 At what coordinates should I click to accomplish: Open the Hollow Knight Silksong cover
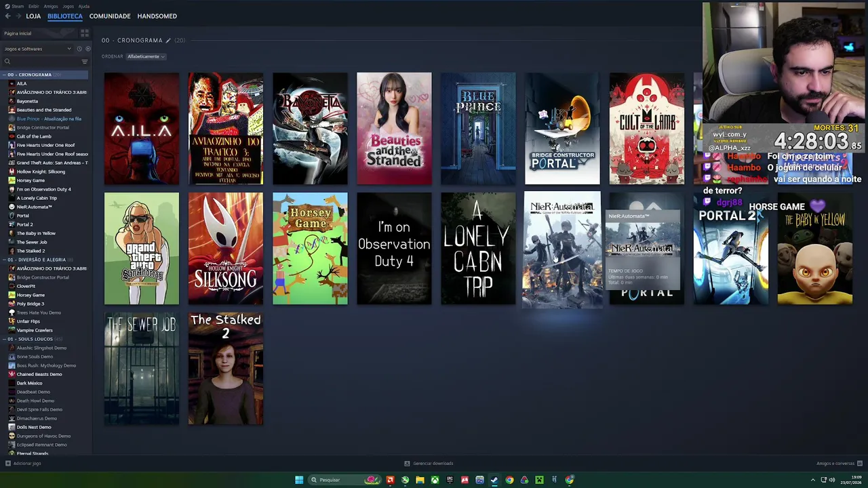coord(226,249)
